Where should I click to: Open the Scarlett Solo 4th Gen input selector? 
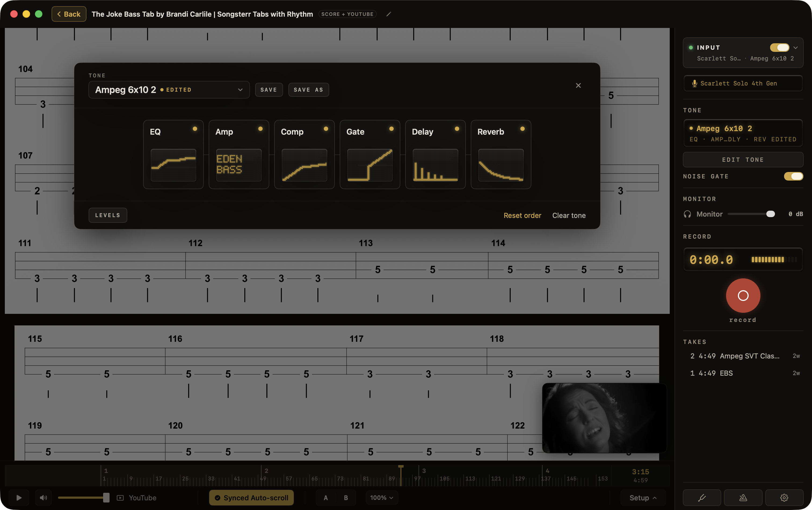(743, 83)
